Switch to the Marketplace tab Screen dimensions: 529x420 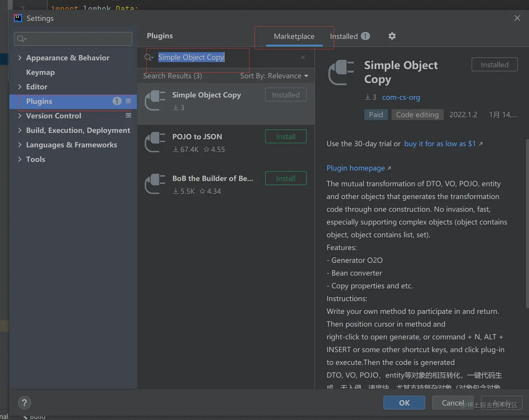(294, 36)
